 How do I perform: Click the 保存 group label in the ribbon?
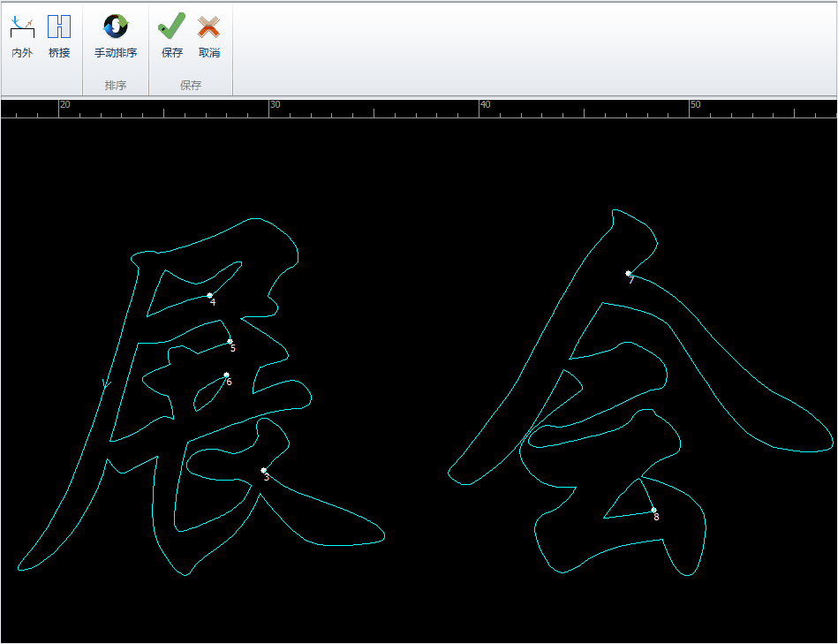[x=191, y=86]
